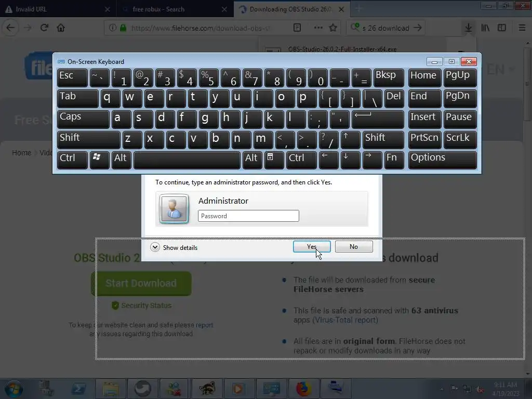The height and width of the screenshot is (399, 532).
Task: Toggle reader view icon in address bar
Action: pos(297,28)
